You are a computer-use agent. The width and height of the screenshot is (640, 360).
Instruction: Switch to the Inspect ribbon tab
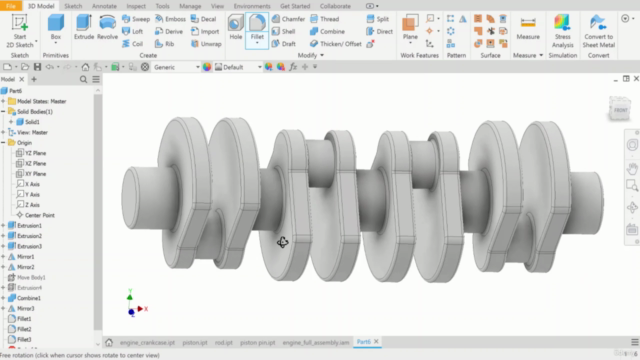click(136, 6)
